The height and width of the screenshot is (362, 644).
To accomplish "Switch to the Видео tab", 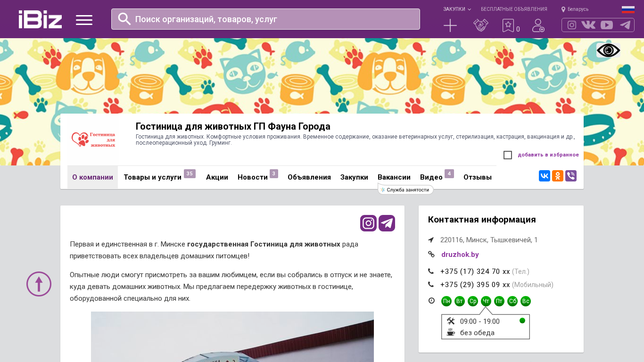I will tap(431, 177).
